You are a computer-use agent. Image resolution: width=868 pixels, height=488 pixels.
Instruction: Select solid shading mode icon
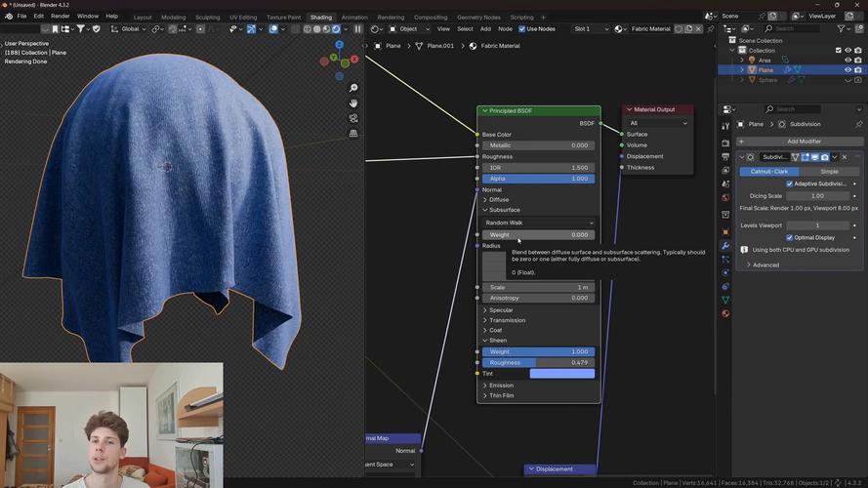coord(317,28)
